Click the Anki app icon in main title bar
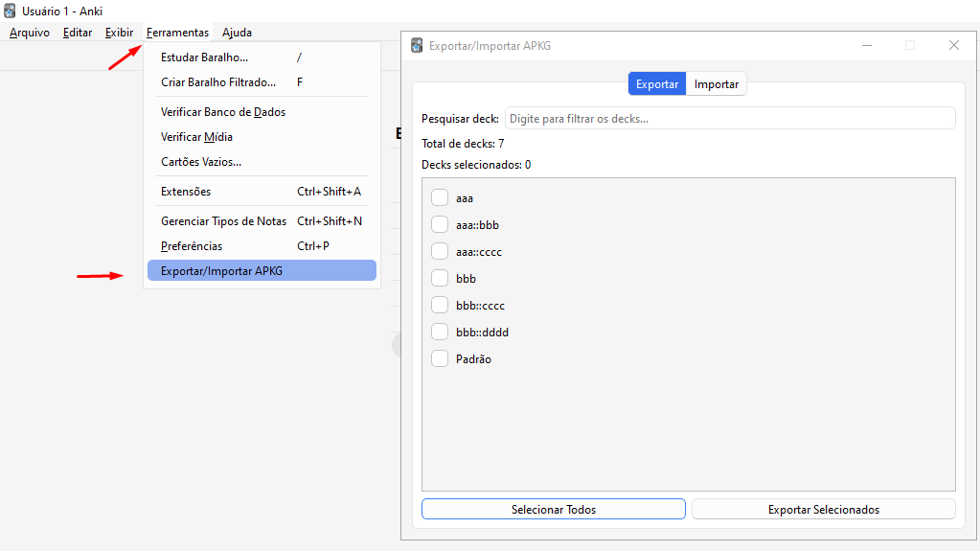 click(10, 11)
